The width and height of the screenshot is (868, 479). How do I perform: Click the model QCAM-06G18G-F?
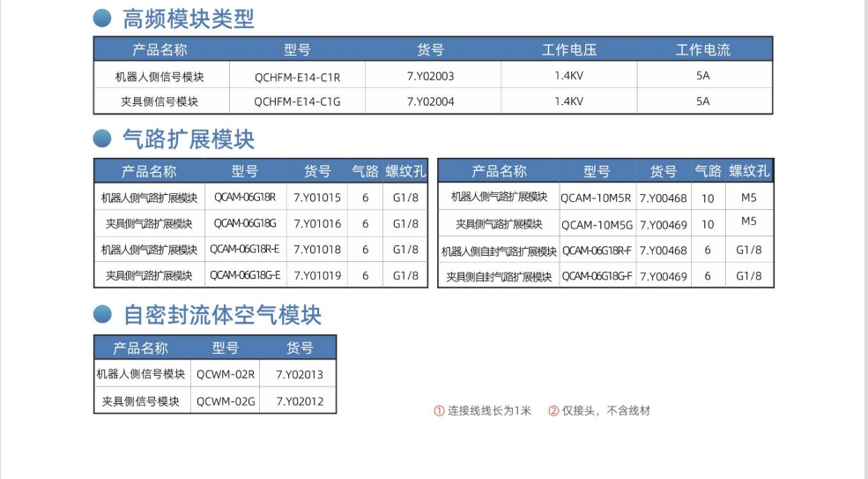597,276
